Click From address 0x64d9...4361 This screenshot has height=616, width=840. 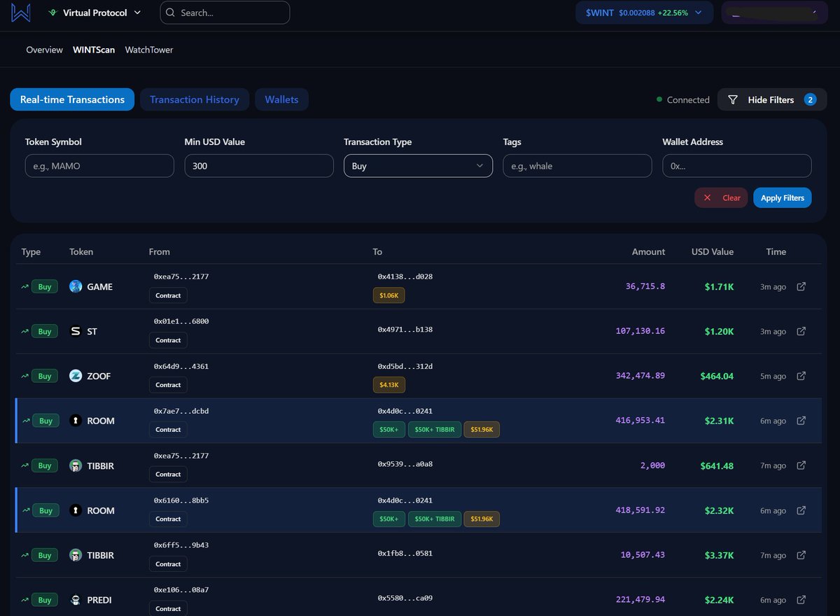tap(181, 366)
